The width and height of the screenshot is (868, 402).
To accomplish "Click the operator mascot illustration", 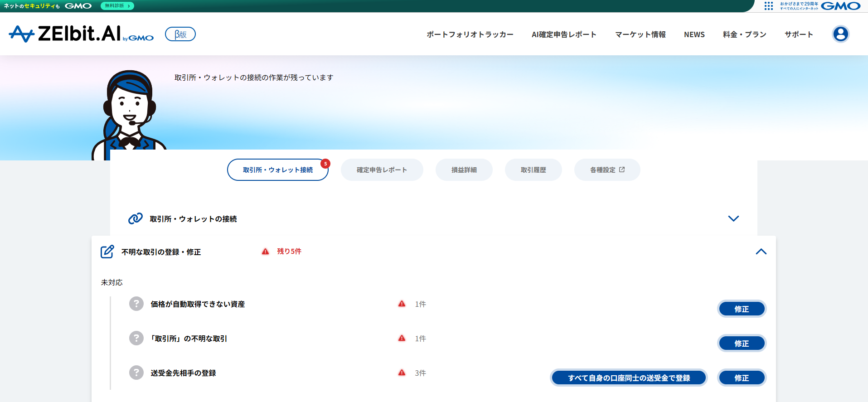I will click(129, 115).
